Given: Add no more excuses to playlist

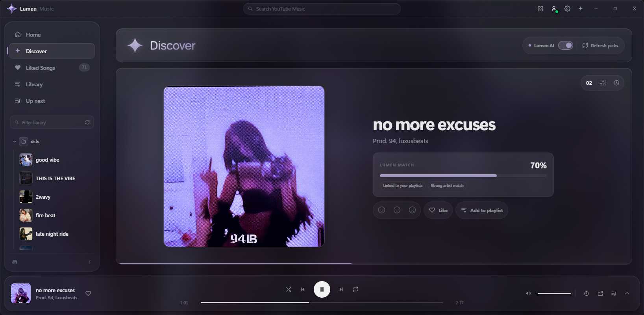Looking at the screenshot, I should click(482, 210).
